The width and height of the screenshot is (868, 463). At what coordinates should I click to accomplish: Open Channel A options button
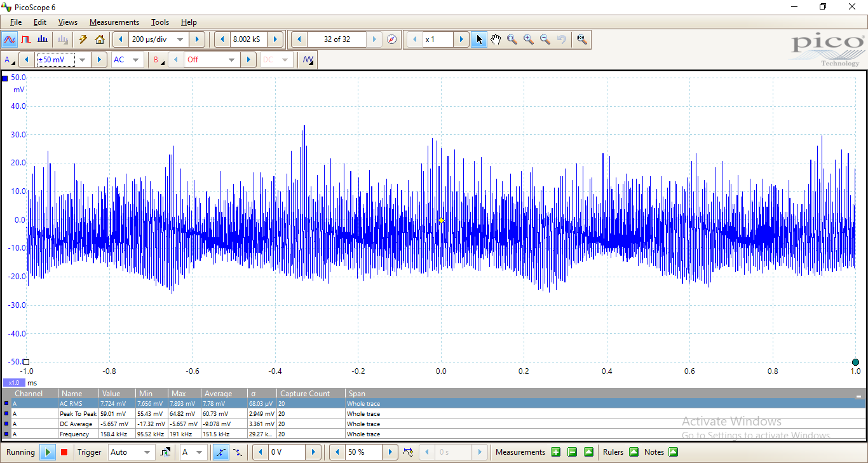coord(10,60)
